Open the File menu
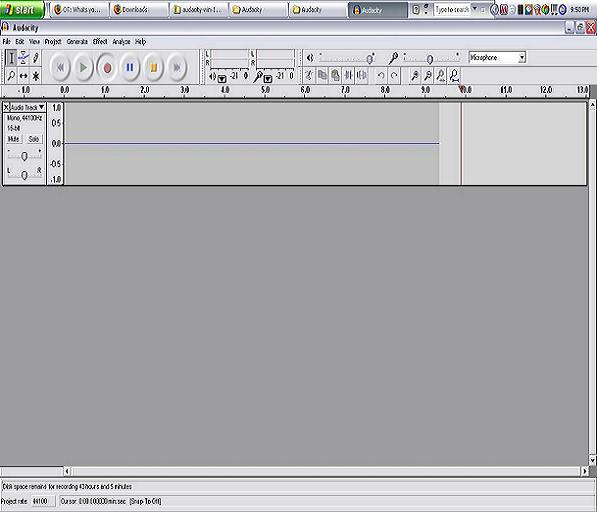The width and height of the screenshot is (597, 512). tap(6, 41)
